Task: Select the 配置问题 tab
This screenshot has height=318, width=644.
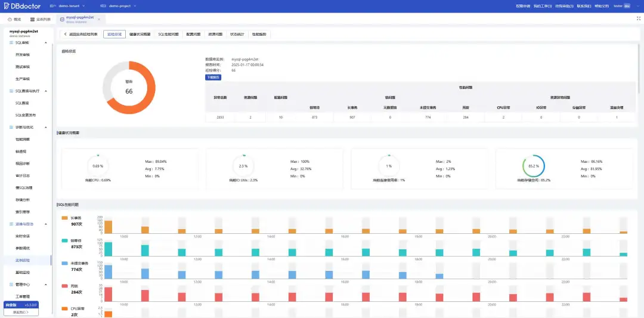Action: [193, 34]
